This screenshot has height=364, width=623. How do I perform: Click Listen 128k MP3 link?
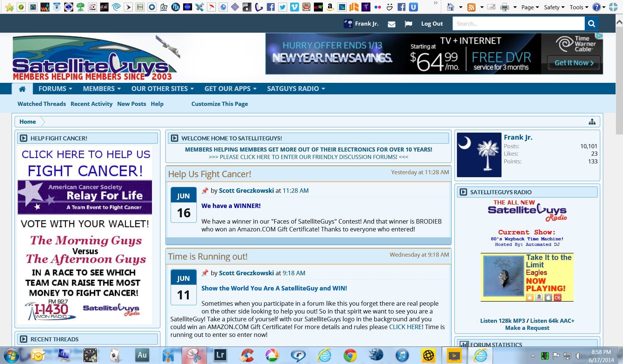(x=503, y=321)
